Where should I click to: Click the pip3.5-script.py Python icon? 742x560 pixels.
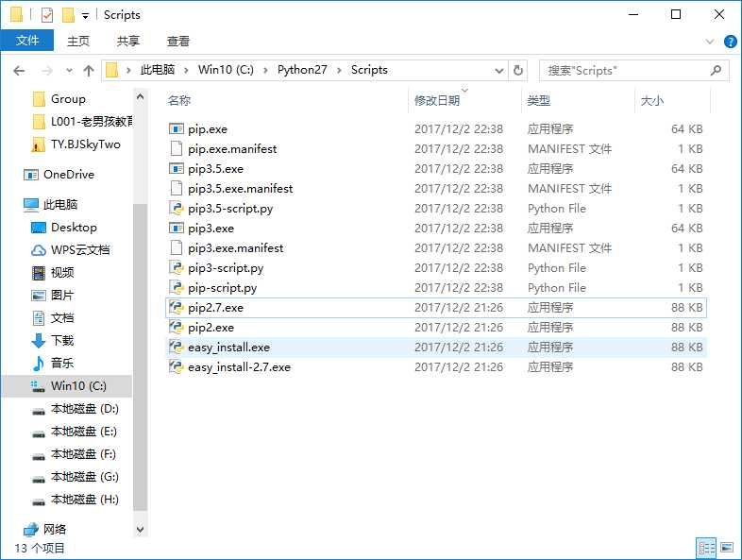176,209
